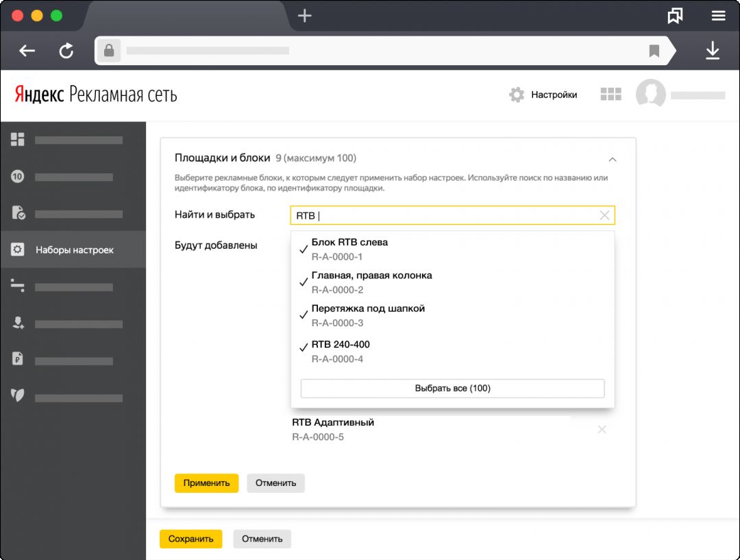
Task: Click the document with checkmark sidebar icon
Action: tap(18, 213)
